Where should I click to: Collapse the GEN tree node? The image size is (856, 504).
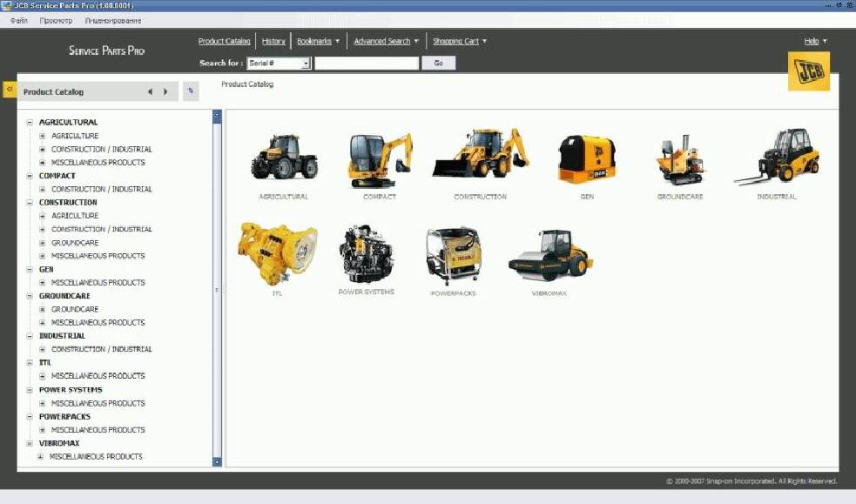pos(30,270)
